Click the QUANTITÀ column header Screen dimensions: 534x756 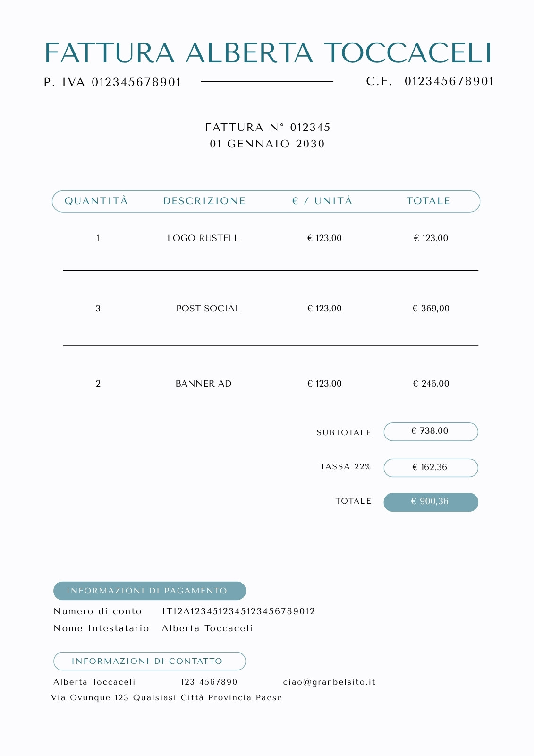point(96,201)
